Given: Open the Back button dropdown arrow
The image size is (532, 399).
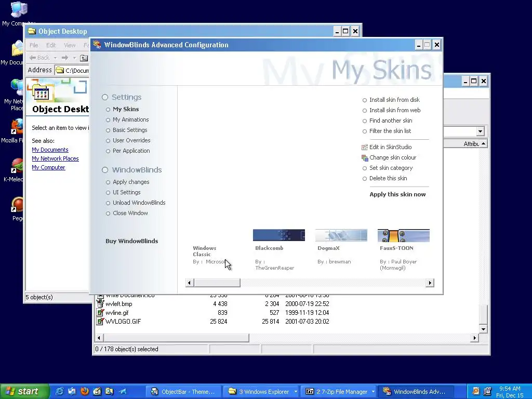Looking at the screenshot, I should pos(55,58).
